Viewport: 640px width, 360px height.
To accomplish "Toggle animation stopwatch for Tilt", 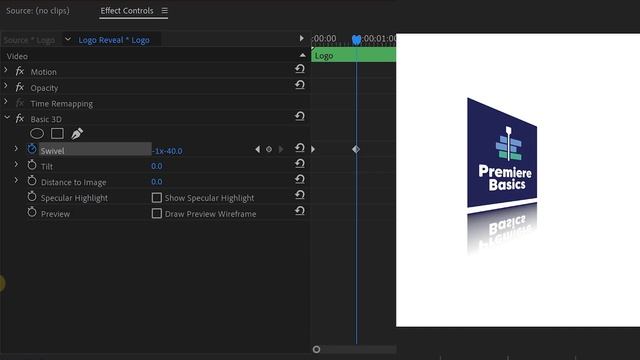I will pyautogui.click(x=32, y=165).
